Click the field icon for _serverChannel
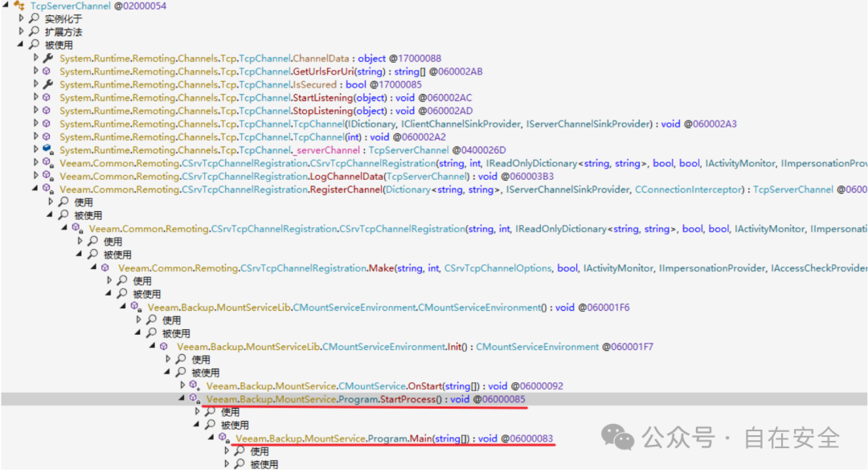868x473 pixels. coord(47,150)
